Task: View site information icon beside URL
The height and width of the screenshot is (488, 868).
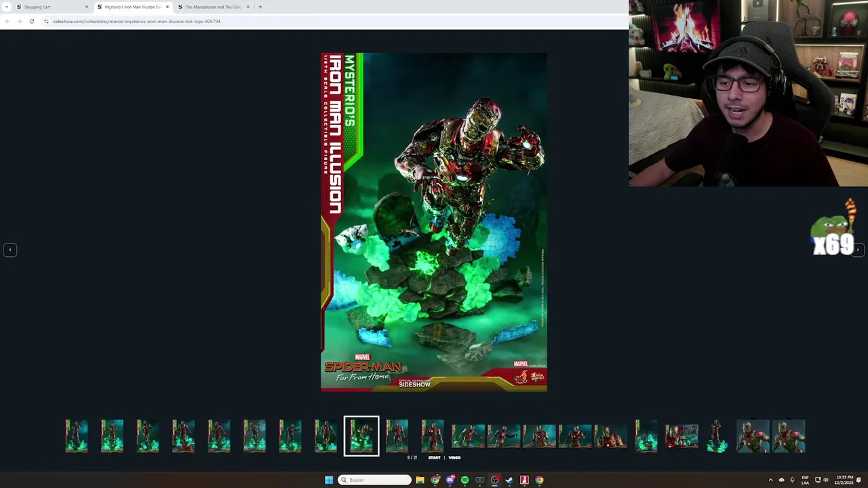Action: pyautogui.click(x=46, y=21)
